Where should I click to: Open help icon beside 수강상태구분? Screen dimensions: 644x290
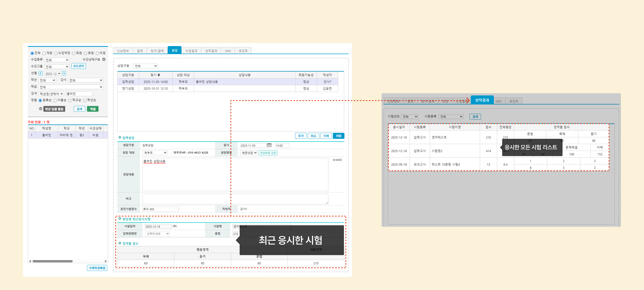click(104, 60)
